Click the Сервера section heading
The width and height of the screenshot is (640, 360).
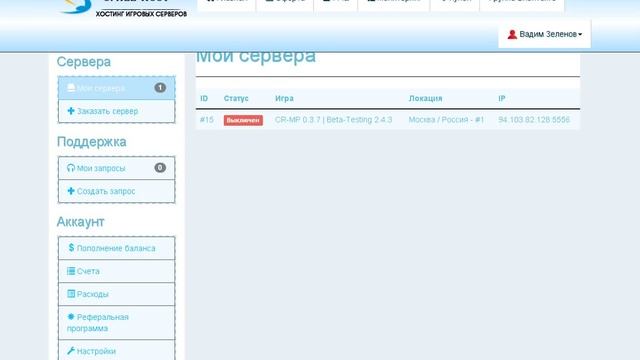pos(84,62)
